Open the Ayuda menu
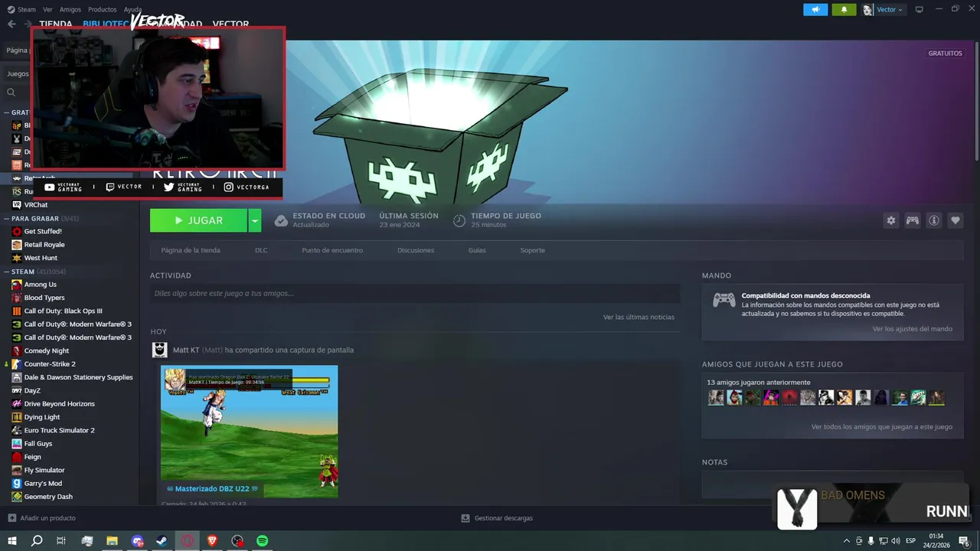The height and width of the screenshot is (551, 980). [x=132, y=9]
